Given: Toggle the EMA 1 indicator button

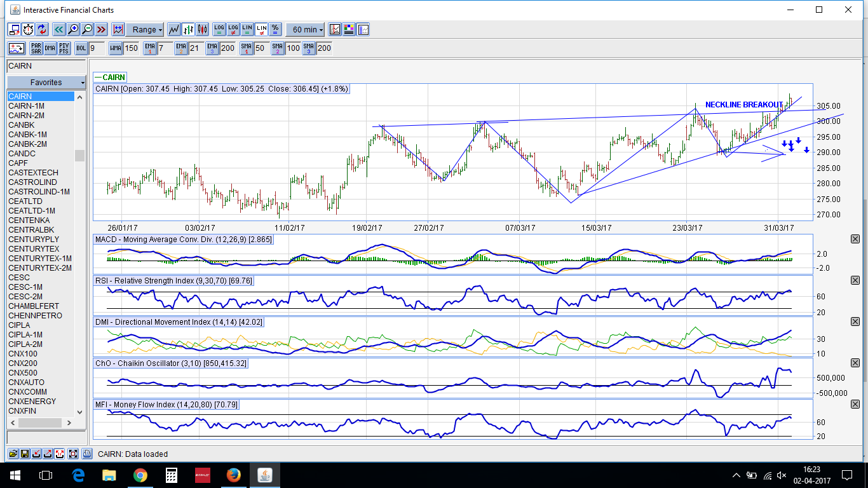Looking at the screenshot, I should (x=150, y=48).
